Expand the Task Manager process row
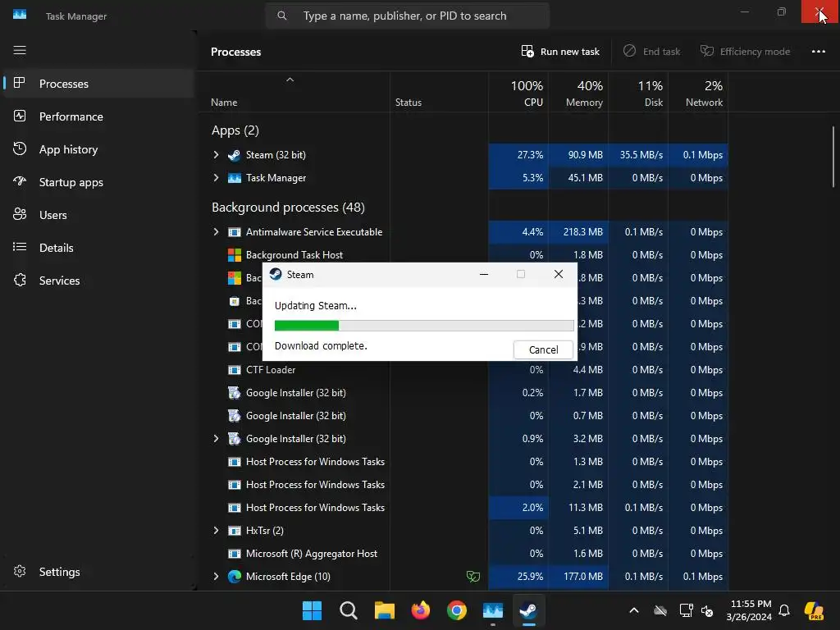The width and height of the screenshot is (840, 630). click(x=216, y=177)
